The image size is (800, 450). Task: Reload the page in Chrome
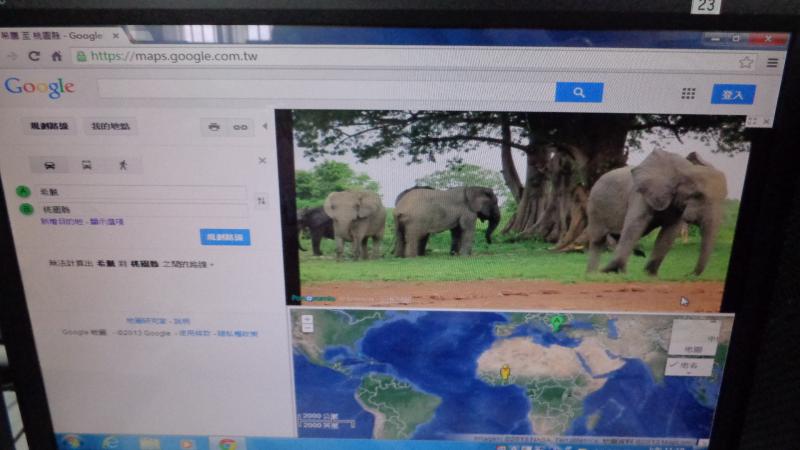coord(34,56)
